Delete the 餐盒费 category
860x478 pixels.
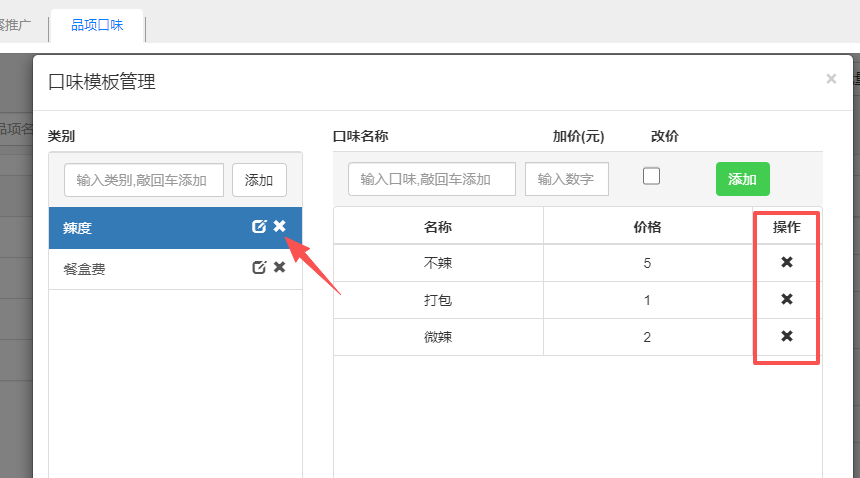point(280,268)
